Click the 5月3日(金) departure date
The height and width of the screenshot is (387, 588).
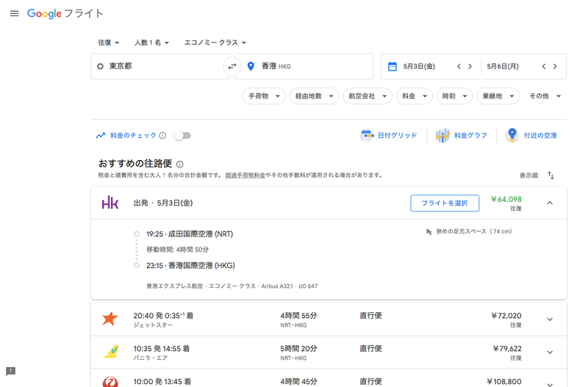point(419,66)
